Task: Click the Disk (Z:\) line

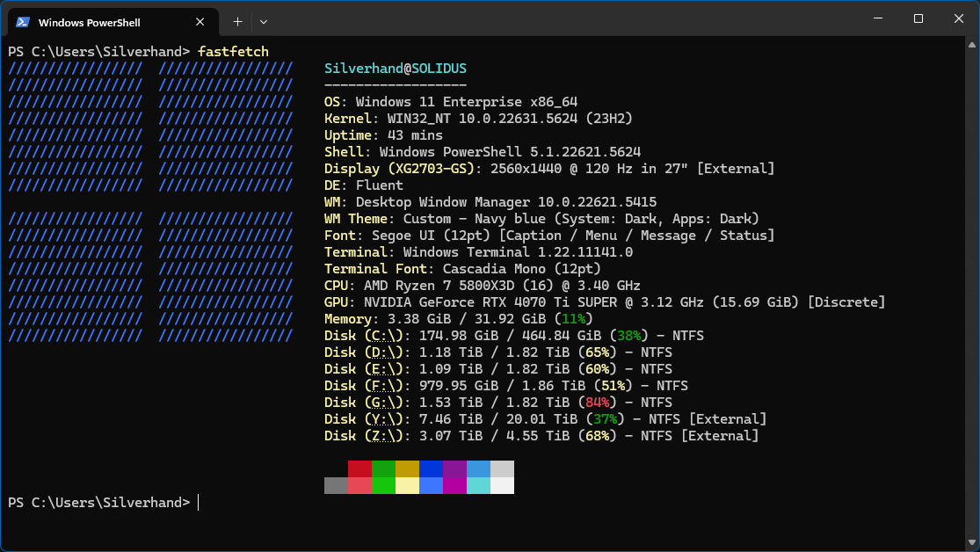Action: [542, 436]
